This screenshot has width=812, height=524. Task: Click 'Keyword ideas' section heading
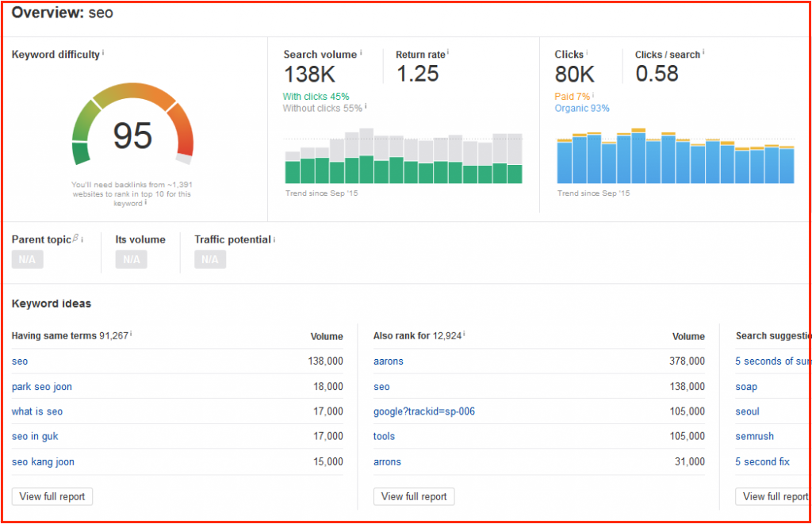tap(52, 304)
